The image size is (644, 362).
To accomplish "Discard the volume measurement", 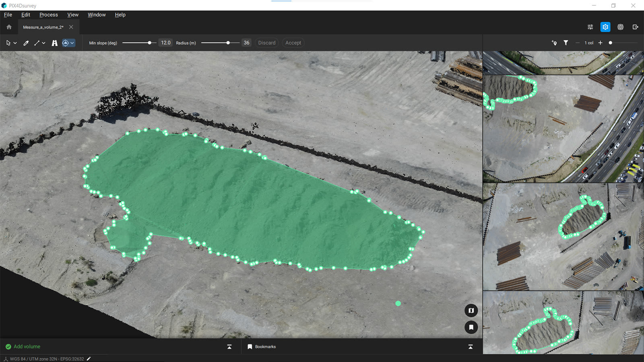I will 266,43.
